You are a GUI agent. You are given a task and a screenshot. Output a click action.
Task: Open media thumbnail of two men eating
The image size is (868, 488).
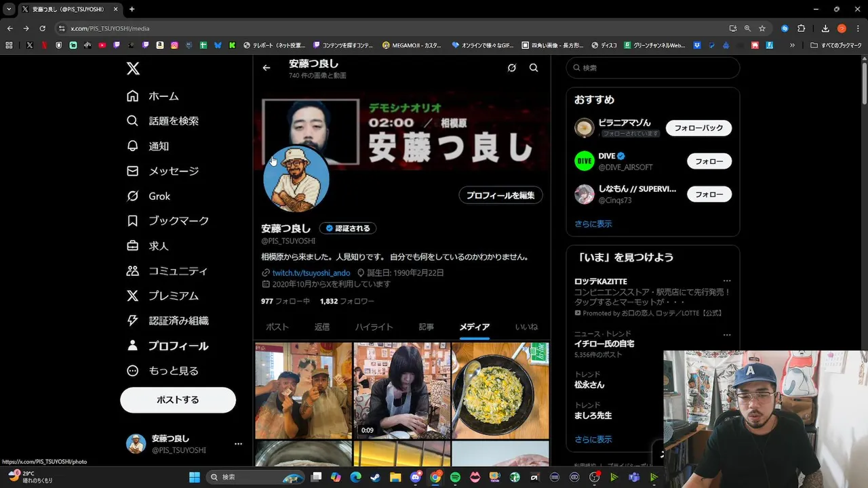point(303,390)
